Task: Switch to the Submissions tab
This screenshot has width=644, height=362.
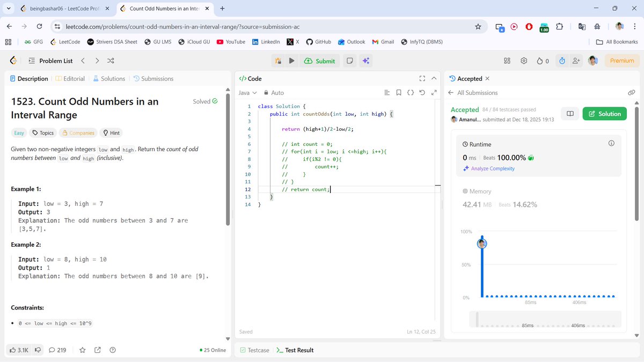Action: [153, 78]
